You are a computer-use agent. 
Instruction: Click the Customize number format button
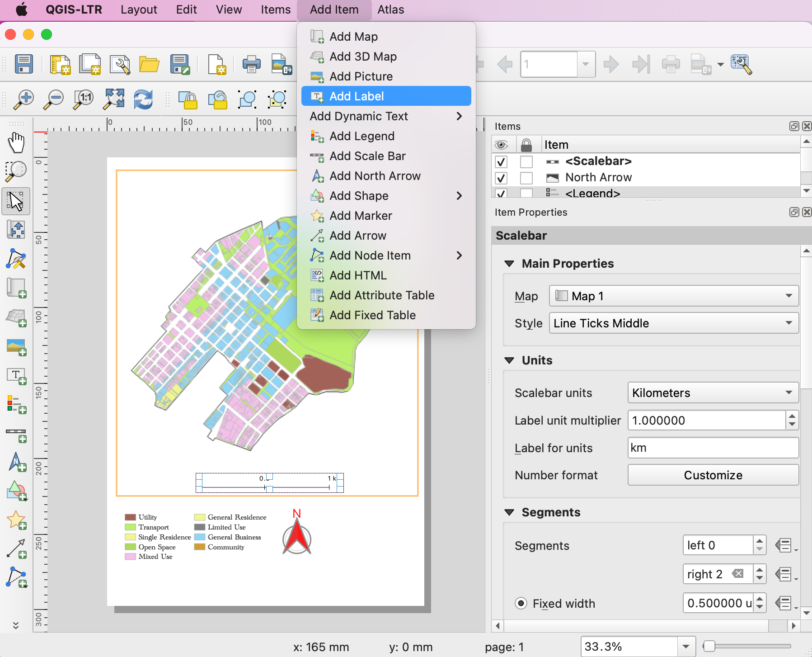pos(713,475)
